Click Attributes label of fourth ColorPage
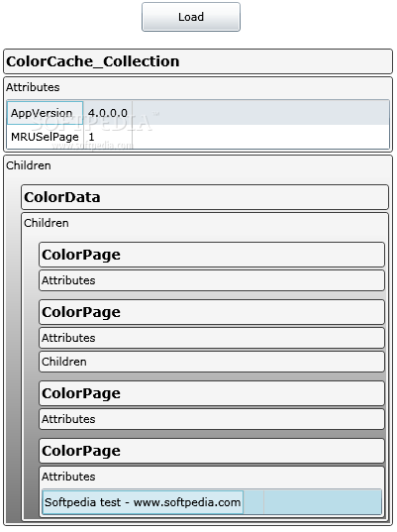The image size is (397, 532). click(68, 477)
